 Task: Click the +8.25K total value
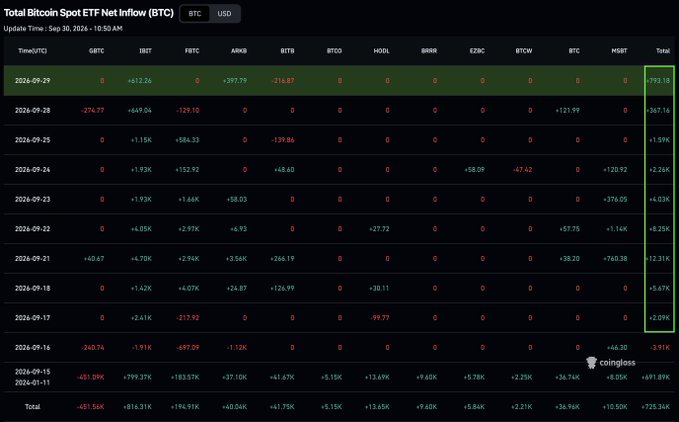click(660, 229)
